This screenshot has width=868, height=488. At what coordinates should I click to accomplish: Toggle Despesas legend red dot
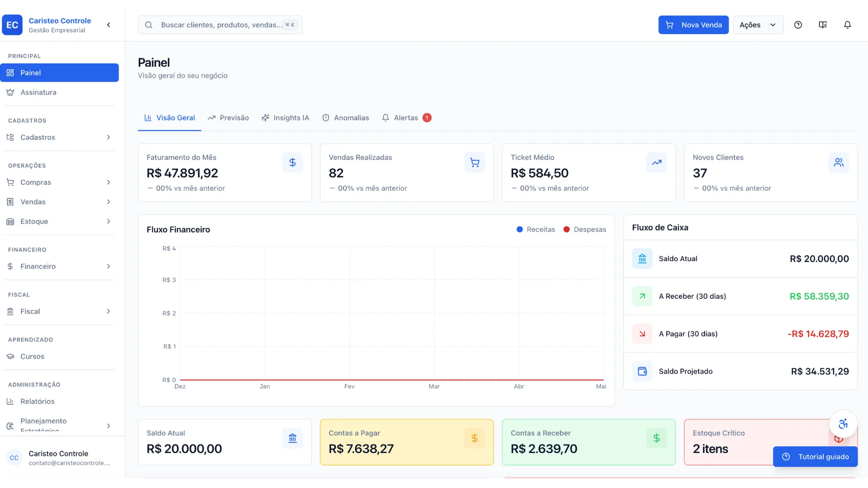pyautogui.click(x=566, y=230)
